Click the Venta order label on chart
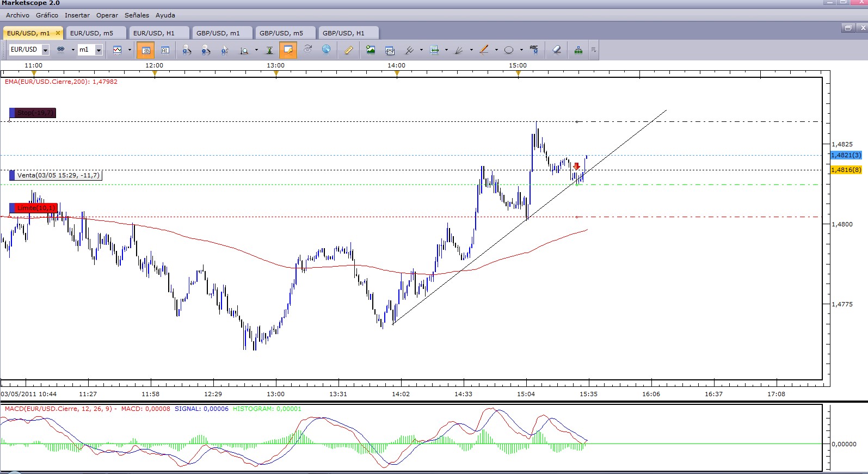The image size is (868, 474). coord(58,175)
